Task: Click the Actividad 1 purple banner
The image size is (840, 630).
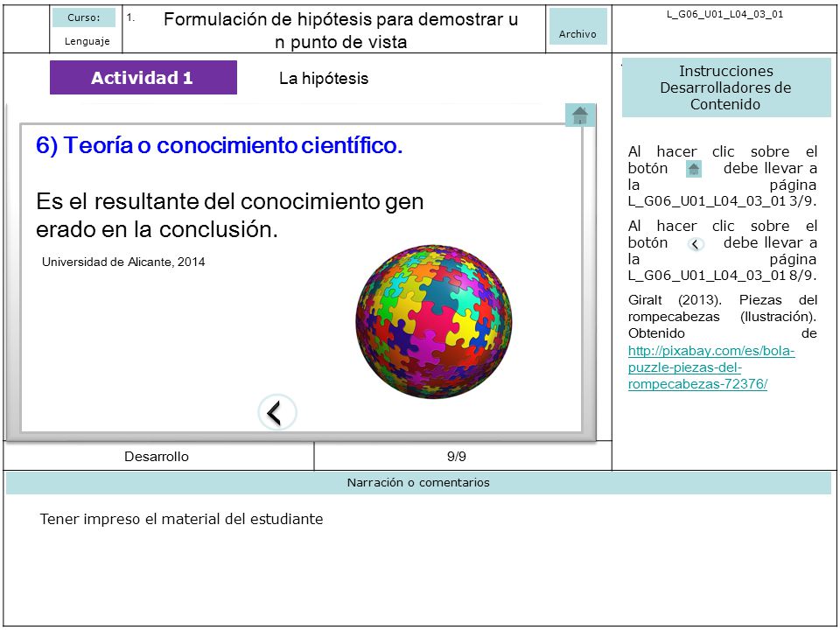Action: 143,78
